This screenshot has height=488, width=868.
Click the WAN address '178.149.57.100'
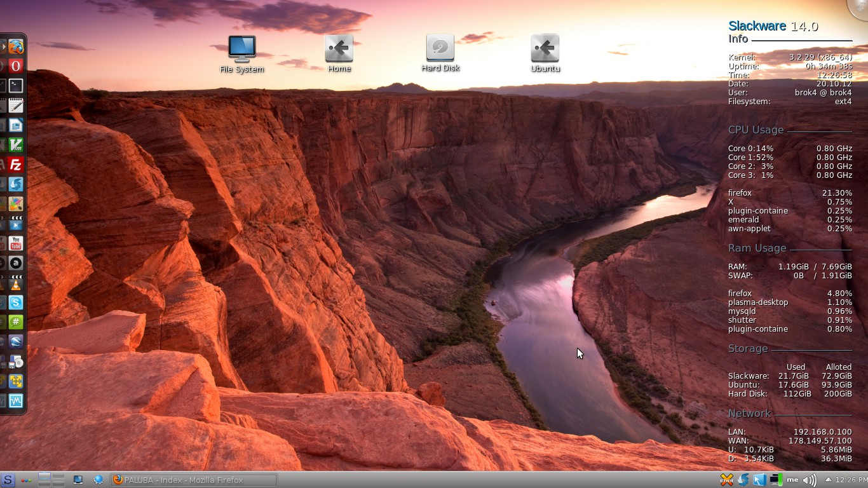tap(820, 441)
